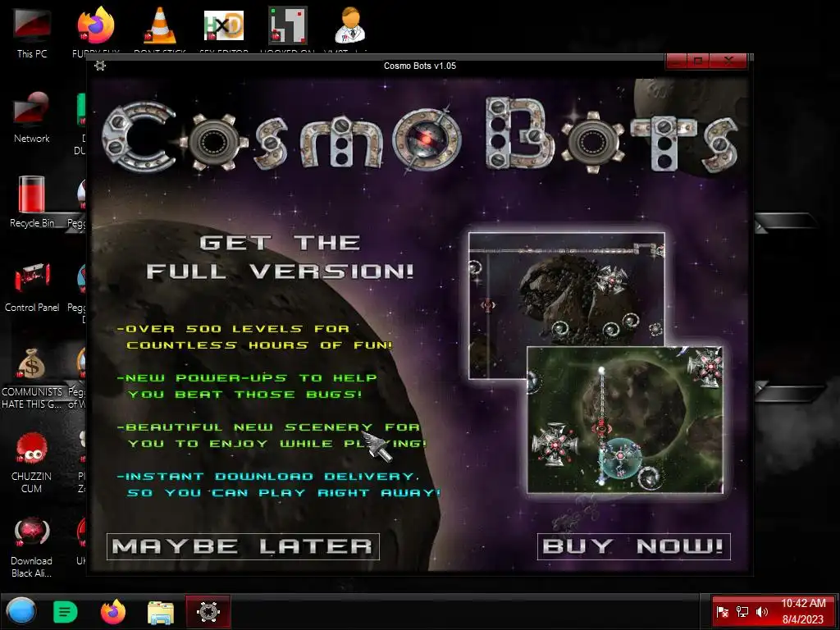Open the Control Panel desktop icon
The width and height of the screenshot is (840, 630).
(x=32, y=286)
